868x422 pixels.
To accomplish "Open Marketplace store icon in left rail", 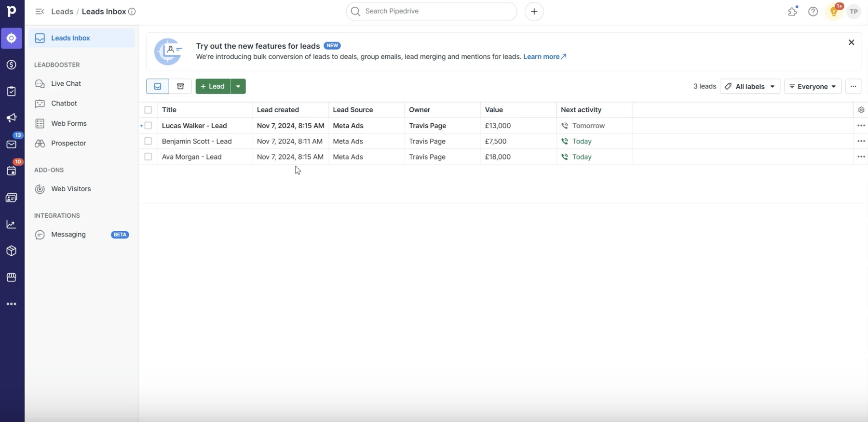I will 12,277.
